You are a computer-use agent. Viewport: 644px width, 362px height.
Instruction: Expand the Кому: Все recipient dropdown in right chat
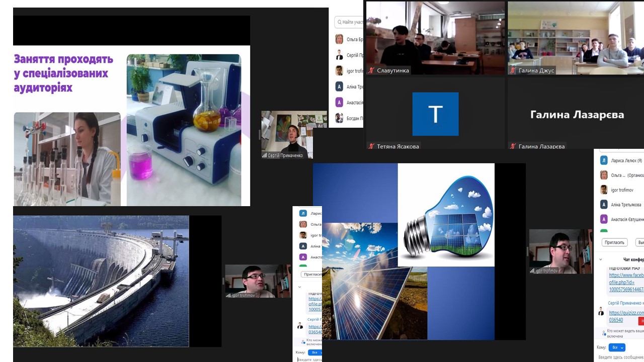[x=616, y=347]
